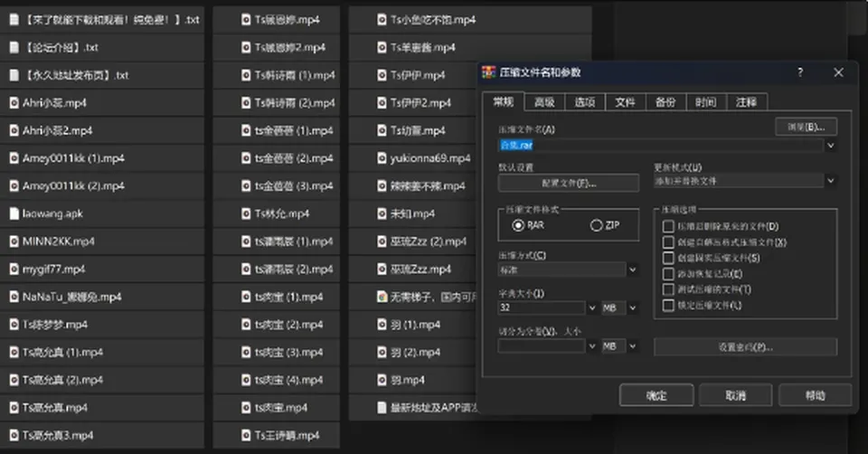868x454 pixels.
Task: Click the video icon of Amey0011kk (1).mp4
Action: click(x=14, y=158)
